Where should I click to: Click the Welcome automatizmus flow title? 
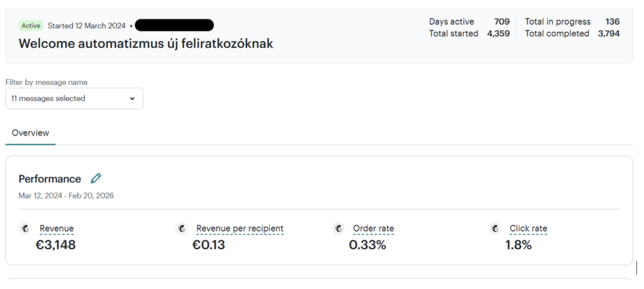145,44
